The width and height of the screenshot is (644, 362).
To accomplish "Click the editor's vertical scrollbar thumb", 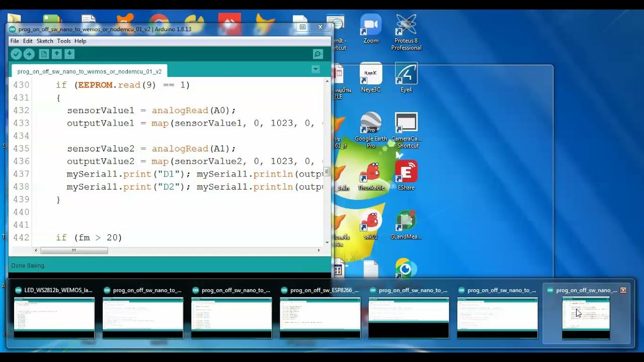I will click(x=327, y=171).
